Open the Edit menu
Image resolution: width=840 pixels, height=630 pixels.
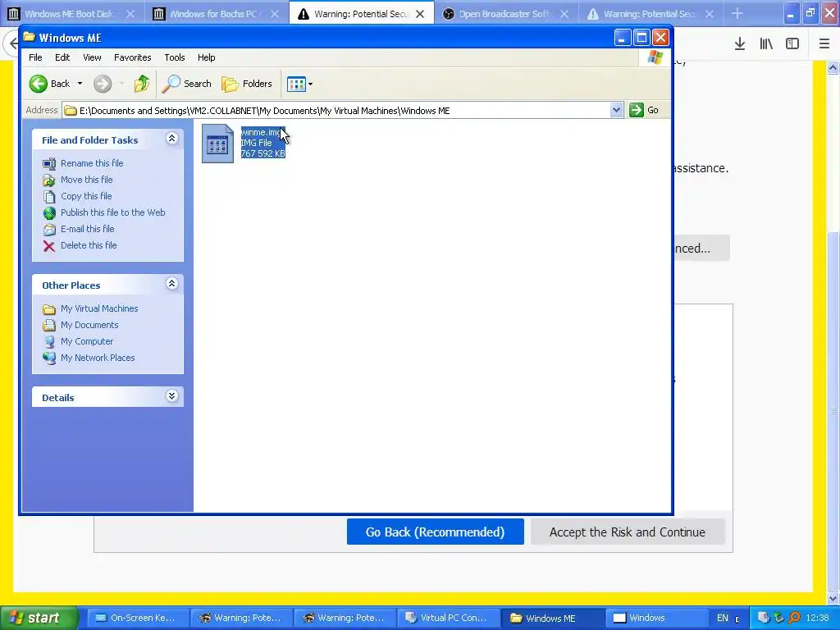(x=62, y=57)
